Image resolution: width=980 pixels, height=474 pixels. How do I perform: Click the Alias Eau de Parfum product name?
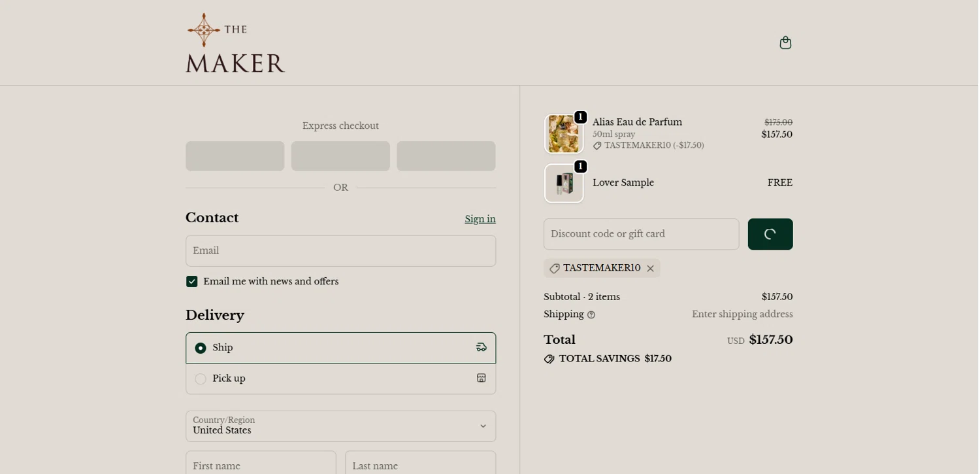(637, 122)
